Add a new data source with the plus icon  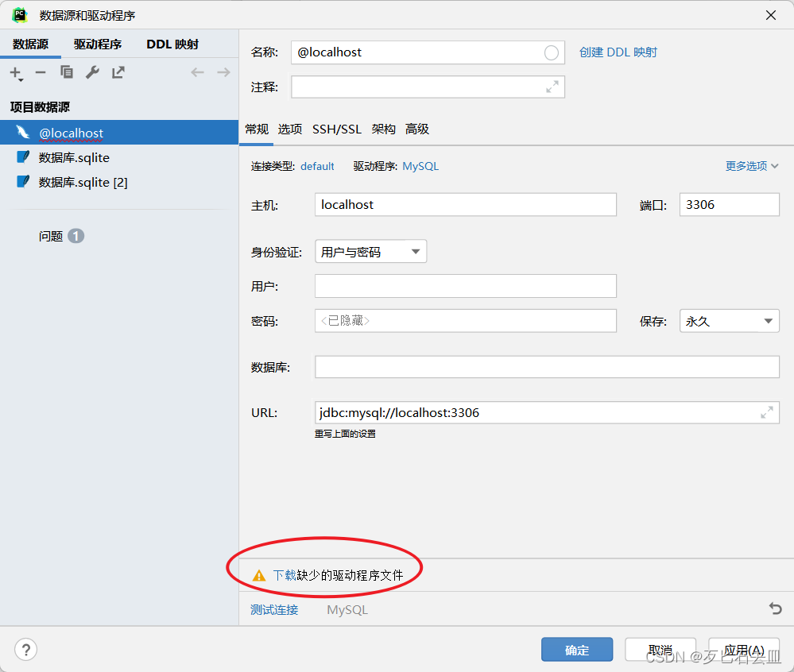[x=14, y=72]
